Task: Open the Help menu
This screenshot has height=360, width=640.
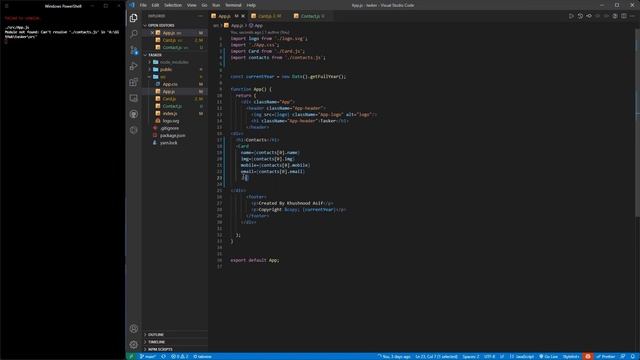Action: click(x=251, y=5)
